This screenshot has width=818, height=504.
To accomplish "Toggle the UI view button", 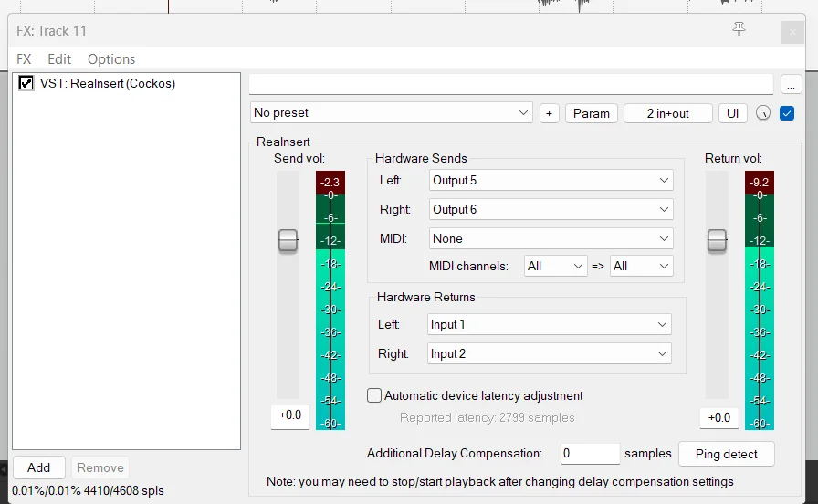I will pos(732,113).
